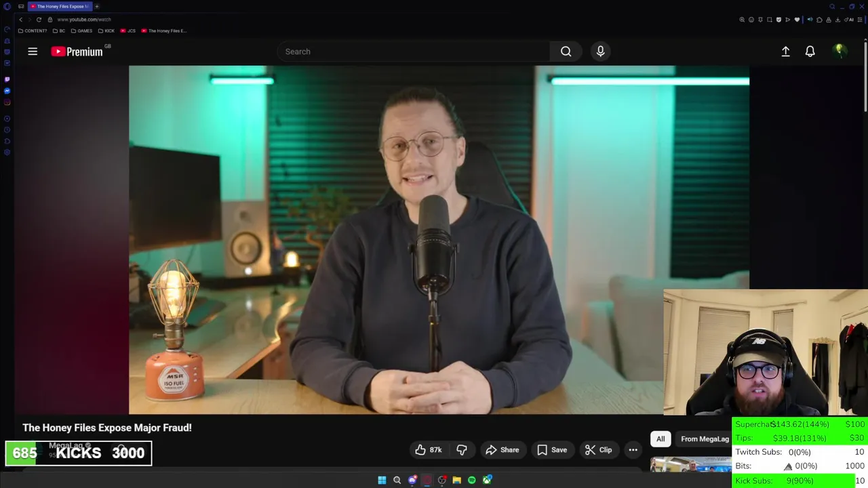
Task: Open the send flow arrow icon
Action: pyautogui.click(x=788, y=20)
